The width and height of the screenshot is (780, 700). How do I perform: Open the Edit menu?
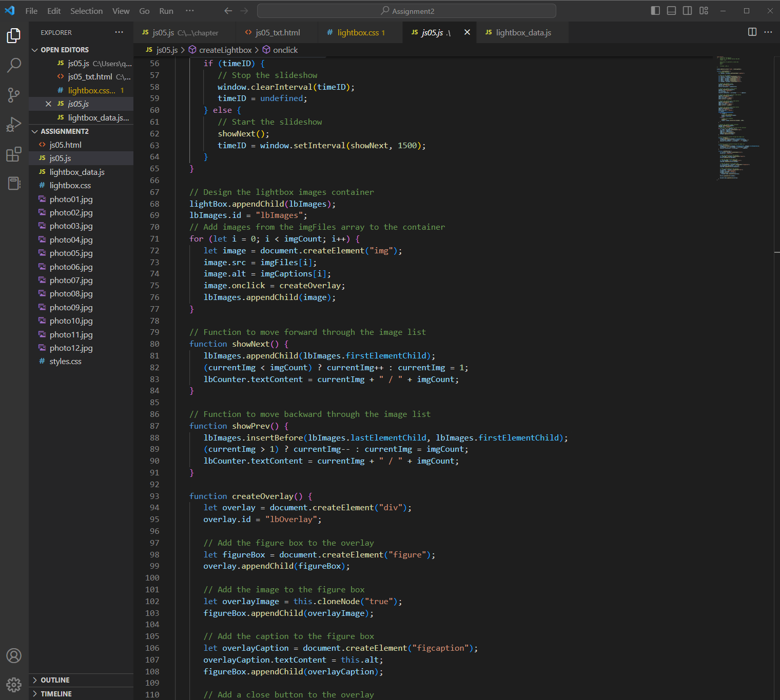pos(54,11)
